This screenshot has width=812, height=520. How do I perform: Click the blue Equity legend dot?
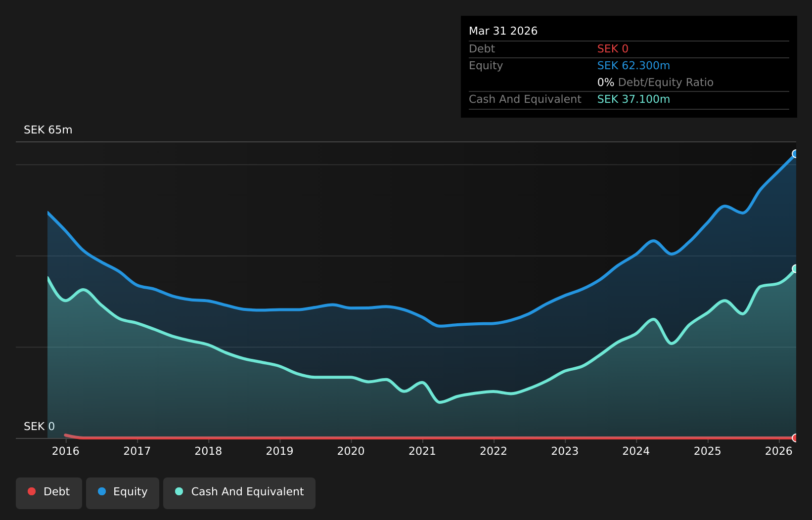102,491
